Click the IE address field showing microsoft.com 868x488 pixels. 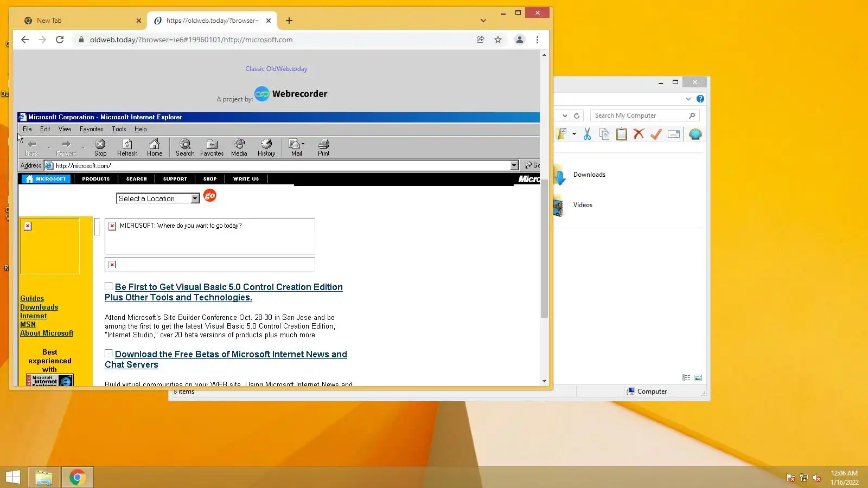pos(282,165)
